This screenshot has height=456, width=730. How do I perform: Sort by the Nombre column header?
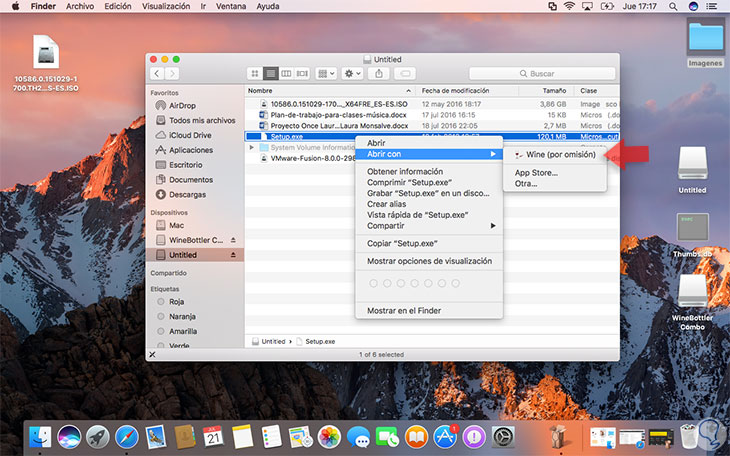(x=330, y=91)
